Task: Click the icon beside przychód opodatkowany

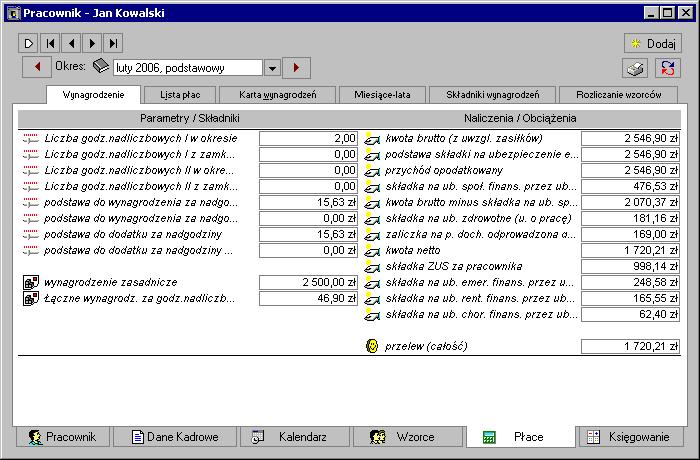Action: click(x=371, y=171)
